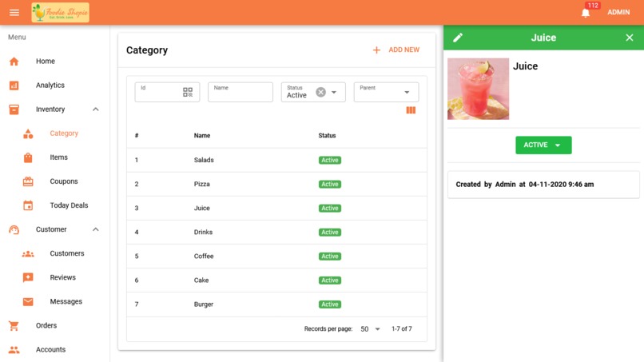Open the column chooser icon
Image resolution: width=644 pixels, height=362 pixels.
pyautogui.click(x=411, y=110)
